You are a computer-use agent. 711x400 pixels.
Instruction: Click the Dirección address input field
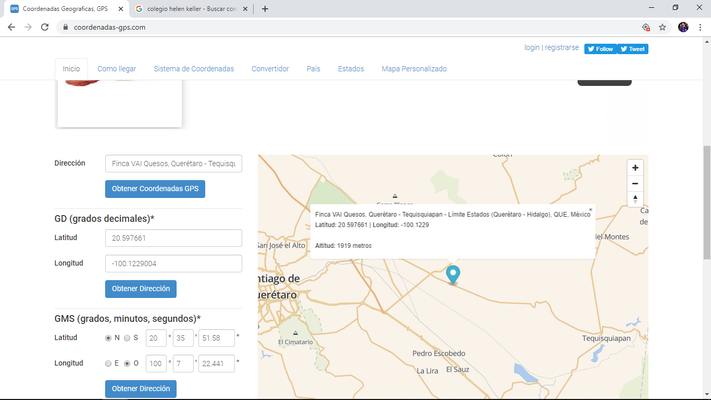pyautogui.click(x=173, y=163)
